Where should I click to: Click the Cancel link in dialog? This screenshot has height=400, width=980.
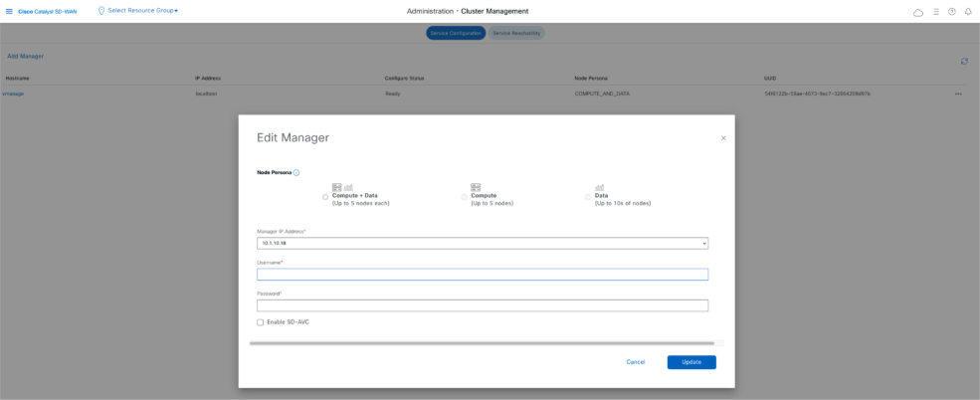click(x=635, y=362)
